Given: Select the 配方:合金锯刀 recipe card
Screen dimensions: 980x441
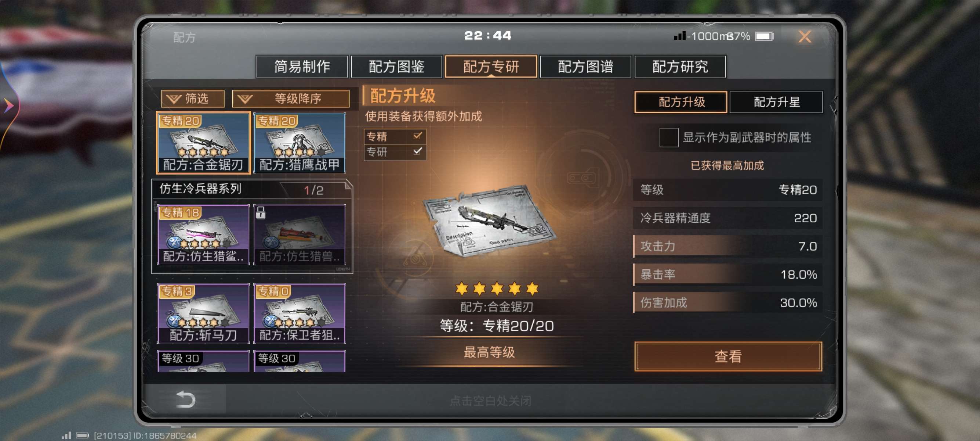Looking at the screenshot, I should (204, 143).
